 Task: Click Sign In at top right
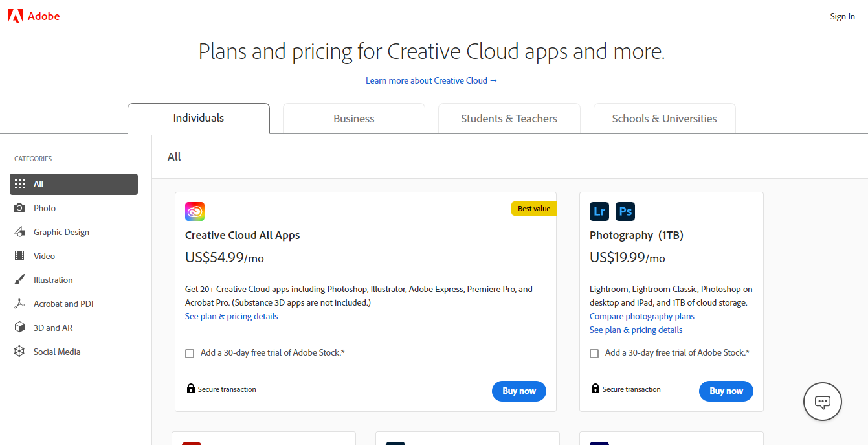coord(842,16)
